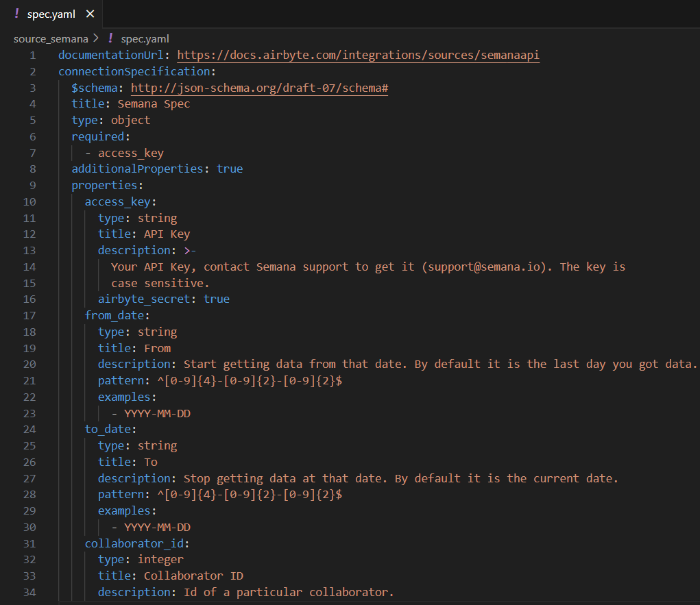Screen dimensions: 700x605
Task: Click line number 9 for properties
Action: pos(32,185)
